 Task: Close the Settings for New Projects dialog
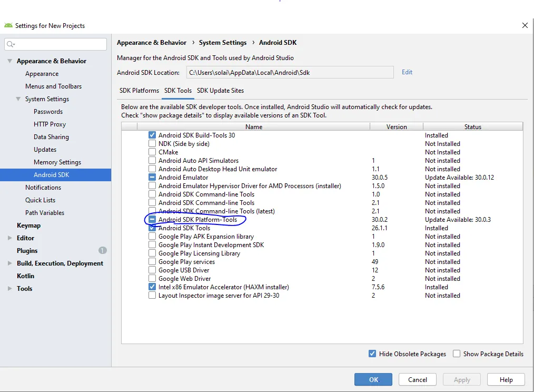coord(525,25)
